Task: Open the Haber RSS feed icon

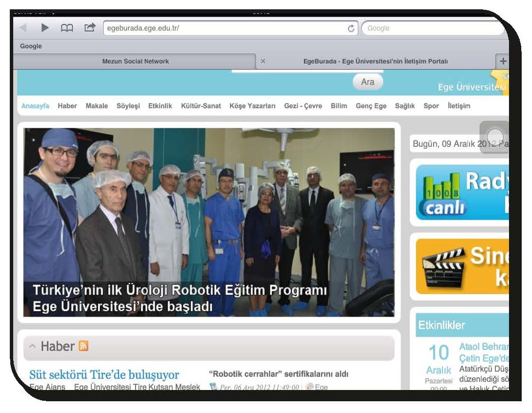Action: pos(84,346)
